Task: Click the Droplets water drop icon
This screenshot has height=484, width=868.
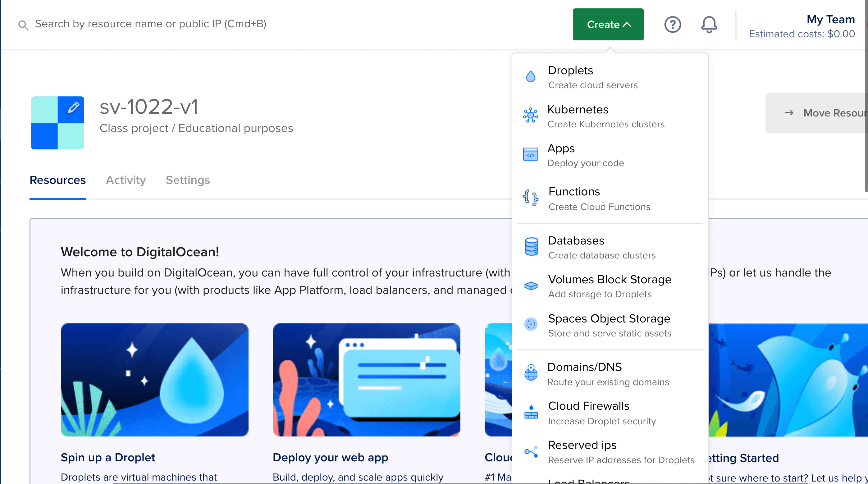Action: [531, 76]
